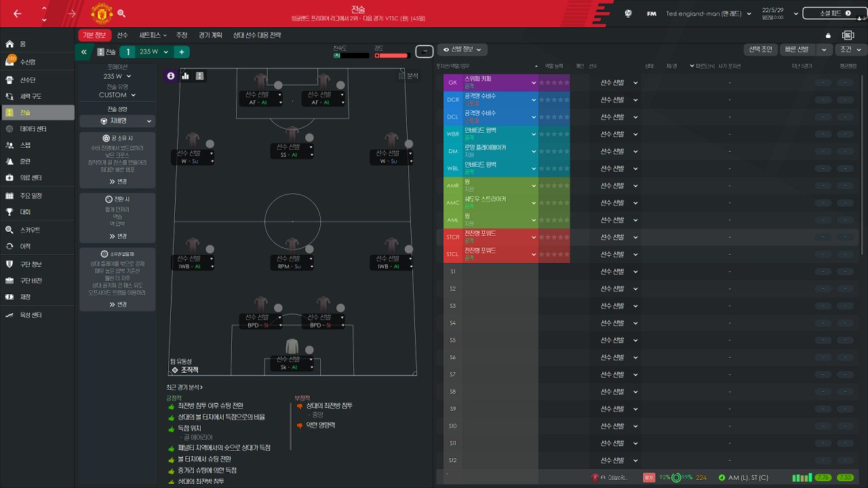
Task: Toggle the 분석 analysis grid on the pitch
Action: 408,76
